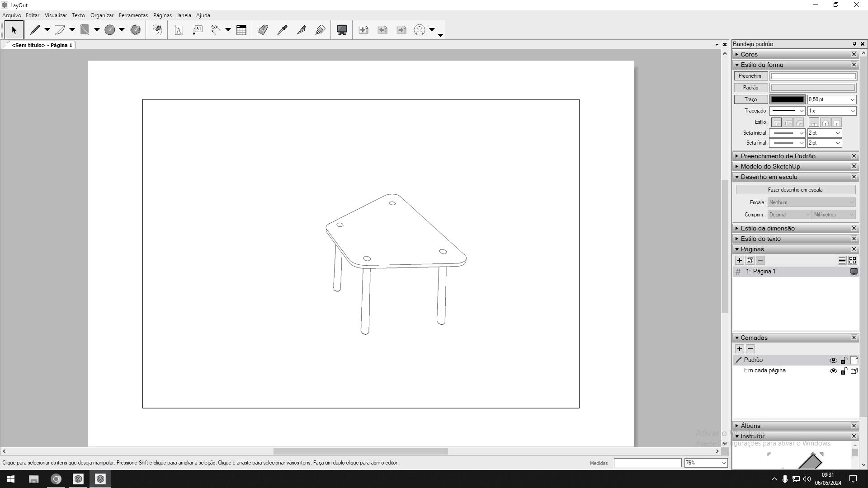Open the Visualizar menu
Viewport: 868px width, 488px height.
(x=56, y=15)
